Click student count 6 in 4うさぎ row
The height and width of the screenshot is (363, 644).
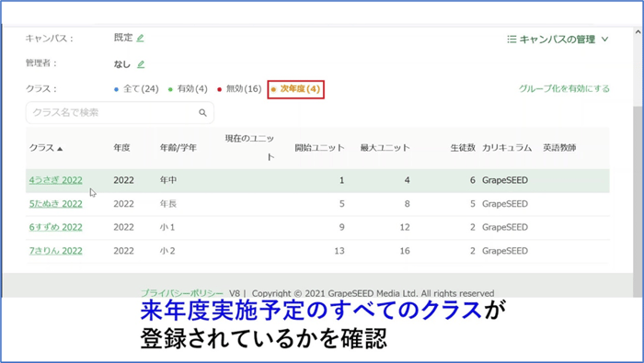pyautogui.click(x=472, y=180)
